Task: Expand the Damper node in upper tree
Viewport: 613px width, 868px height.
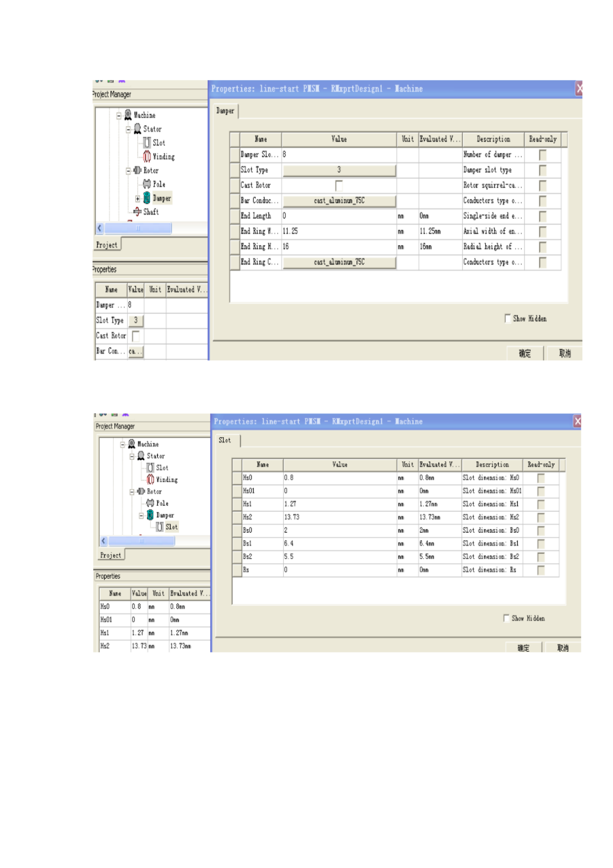Action: pyautogui.click(x=138, y=199)
